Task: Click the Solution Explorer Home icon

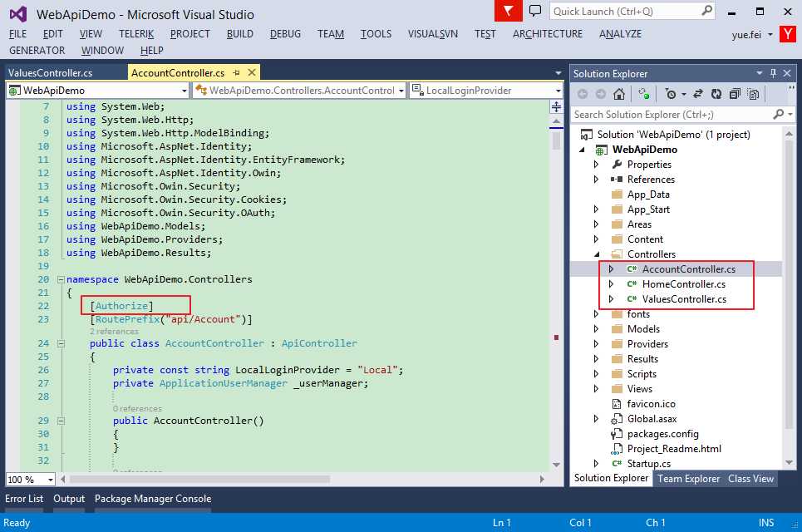Action: click(619, 94)
